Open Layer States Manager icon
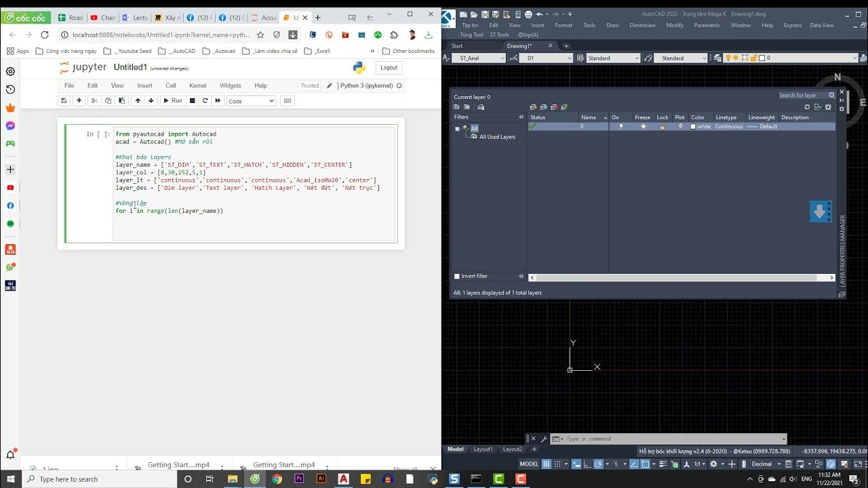Image resolution: width=868 pixels, height=488 pixels. click(481, 107)
